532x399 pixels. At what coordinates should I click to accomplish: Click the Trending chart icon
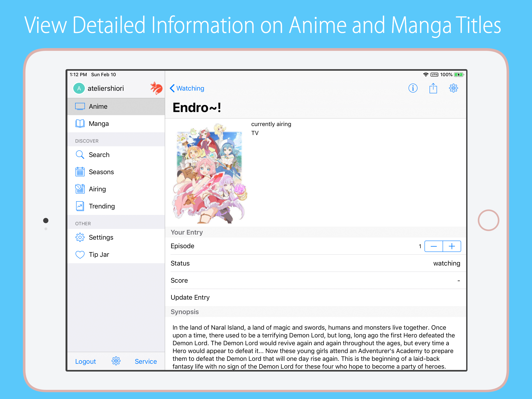pos(80,206)
